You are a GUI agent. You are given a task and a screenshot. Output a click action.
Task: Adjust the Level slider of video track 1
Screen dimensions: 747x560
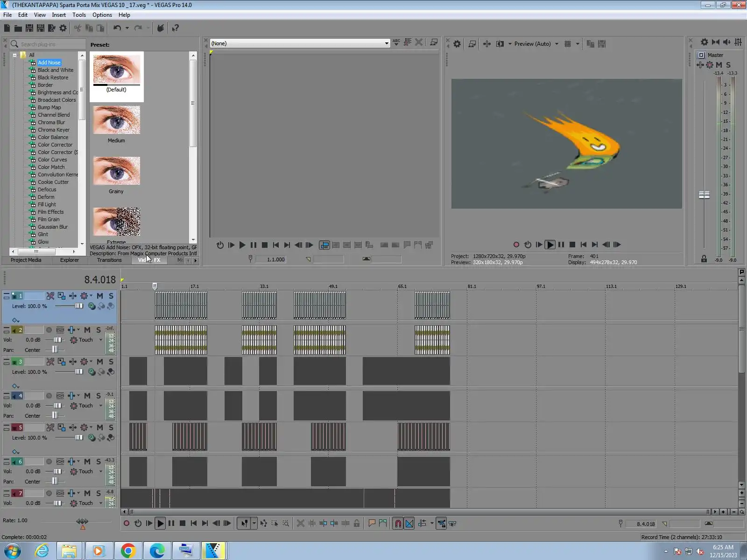coord(79,306)
